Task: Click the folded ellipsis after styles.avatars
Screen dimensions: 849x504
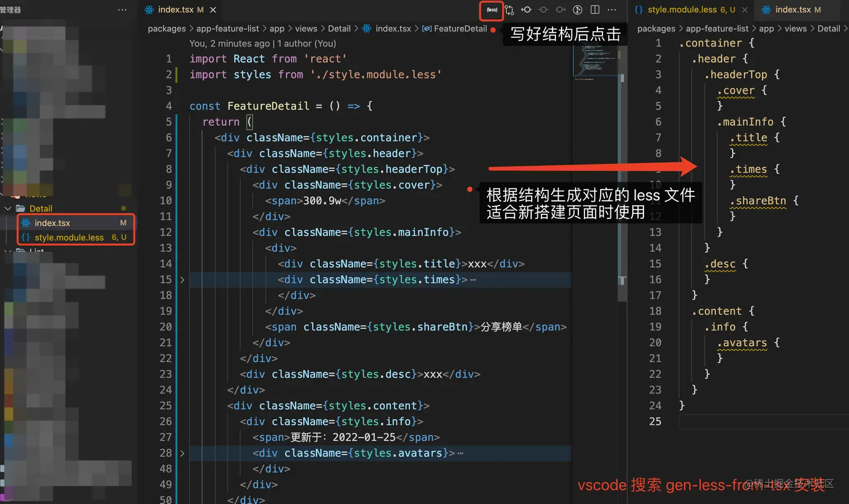Action: click(x=460, y=453)
